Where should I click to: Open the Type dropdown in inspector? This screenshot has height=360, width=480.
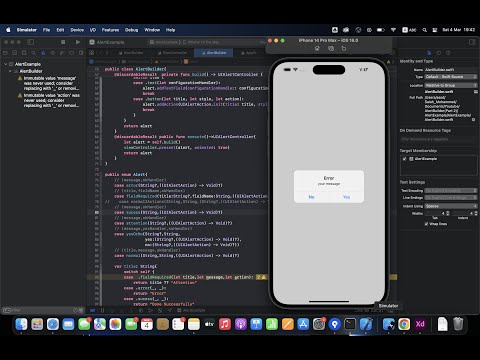pyautogui.click(x=451, y=77)
